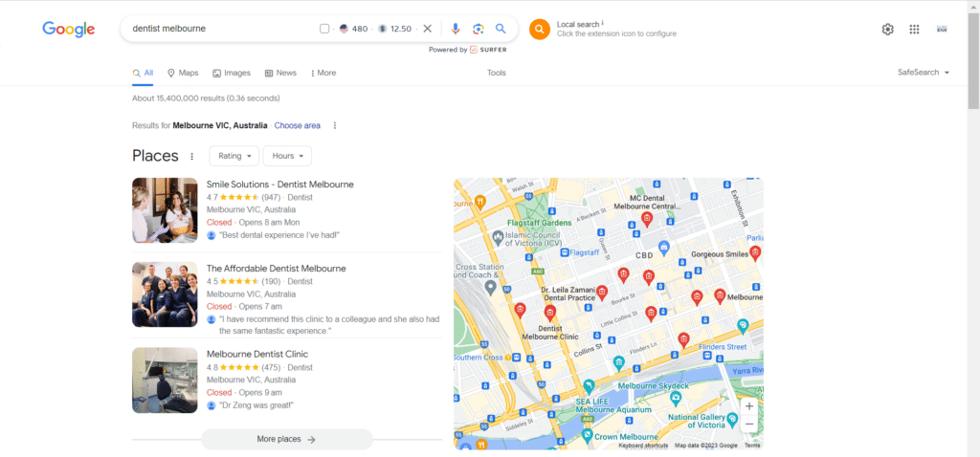Click the Flinders Street station marker
This screenshot has width=980, height=457.
pos(707,356)
